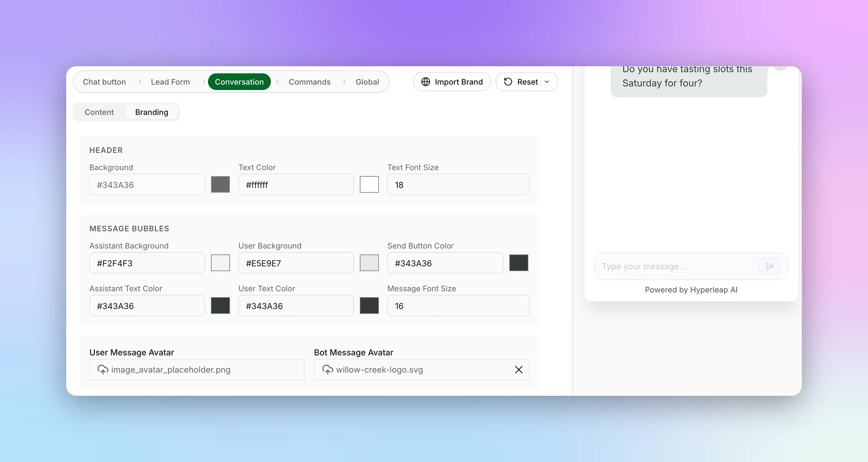
Task: Switch to the Global step
Action: coord(367,82)
